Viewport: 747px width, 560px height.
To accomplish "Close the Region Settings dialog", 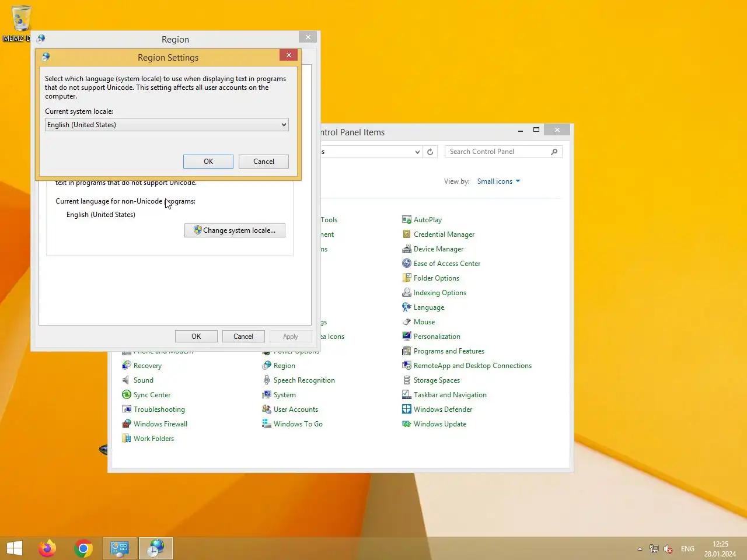I will click(289, 55).
